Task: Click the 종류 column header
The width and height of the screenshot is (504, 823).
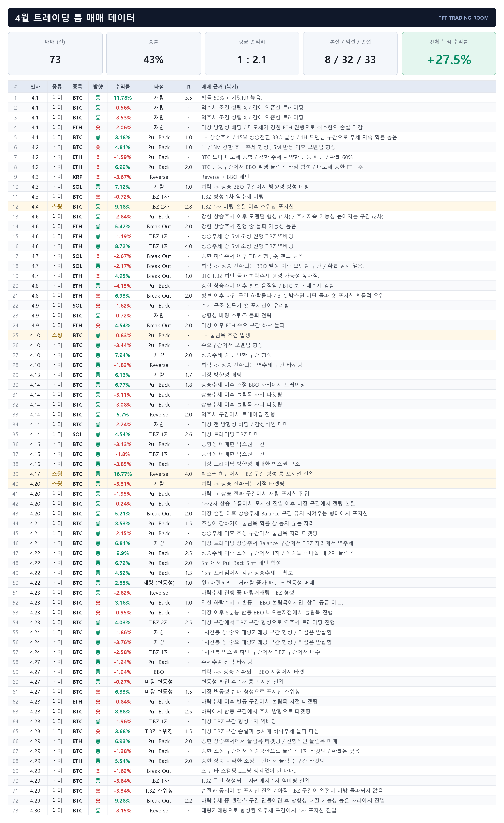Action: point(57,87)
